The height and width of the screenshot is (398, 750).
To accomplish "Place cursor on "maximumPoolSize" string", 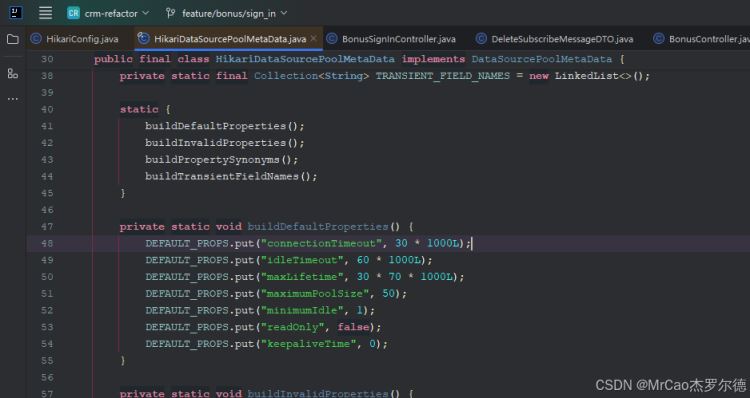I will (315, 293).
